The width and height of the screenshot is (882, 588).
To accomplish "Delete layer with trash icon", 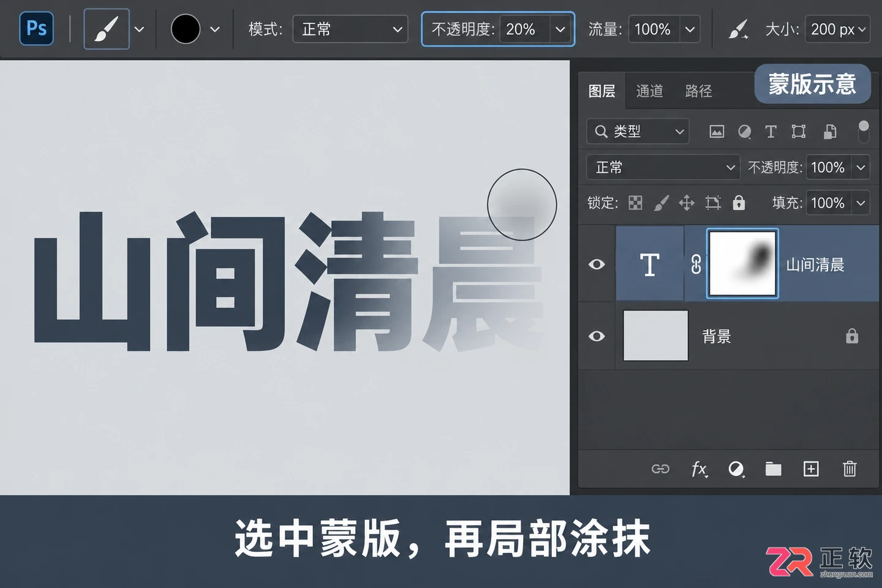I will [x=850, y=469].
